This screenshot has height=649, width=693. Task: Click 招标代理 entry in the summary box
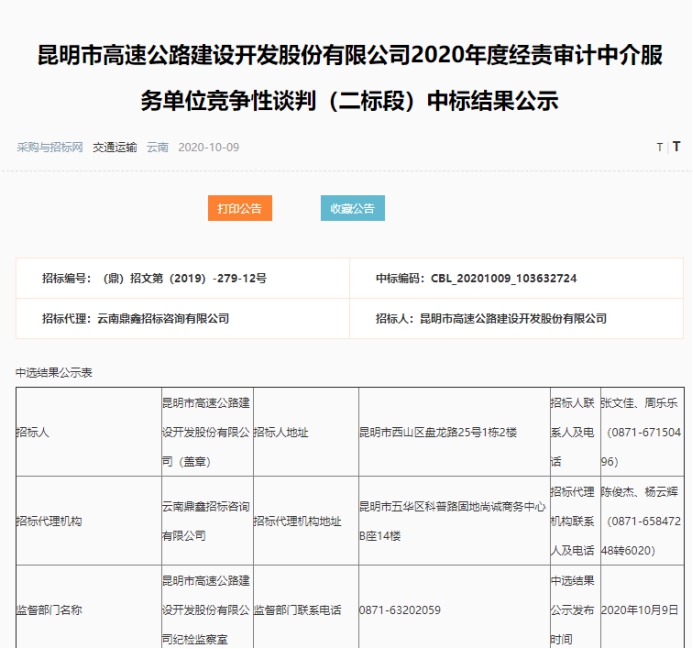pos(135,318)
